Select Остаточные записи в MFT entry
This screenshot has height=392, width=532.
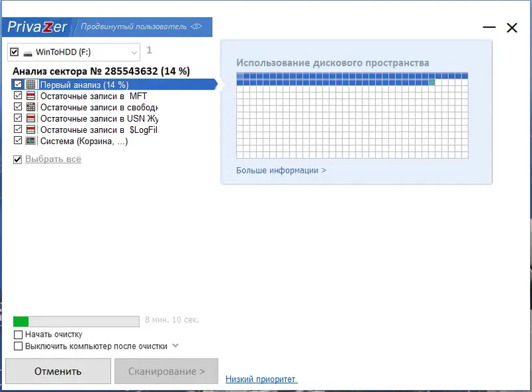[94, 96]
